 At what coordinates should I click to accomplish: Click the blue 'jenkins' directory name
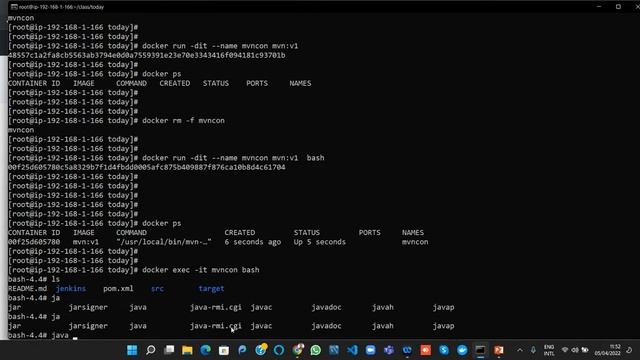point(71,289)
